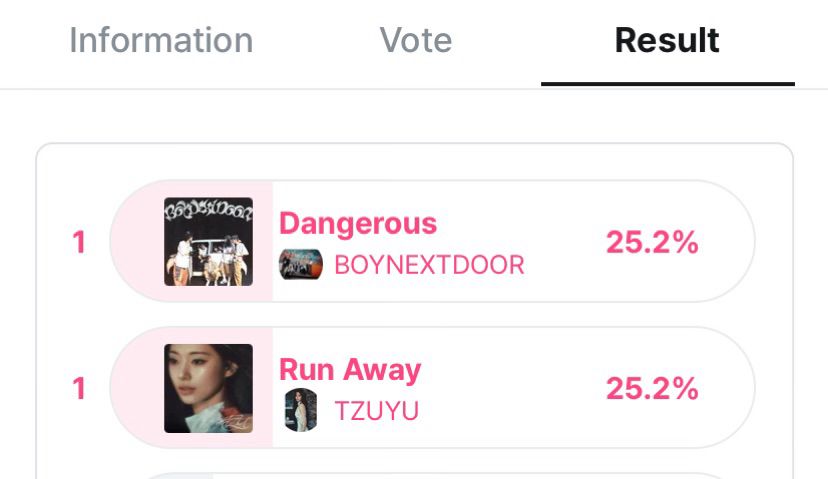The height and width of the screenshot is (479, 828).
Task: Click rank number 1 beside Dangerous
Action: (79, 242)
